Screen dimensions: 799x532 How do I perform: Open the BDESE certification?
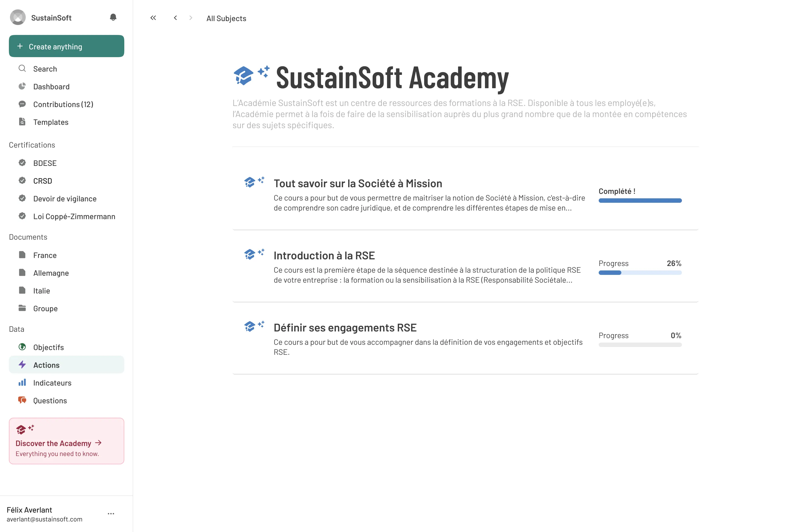point(45,163)
